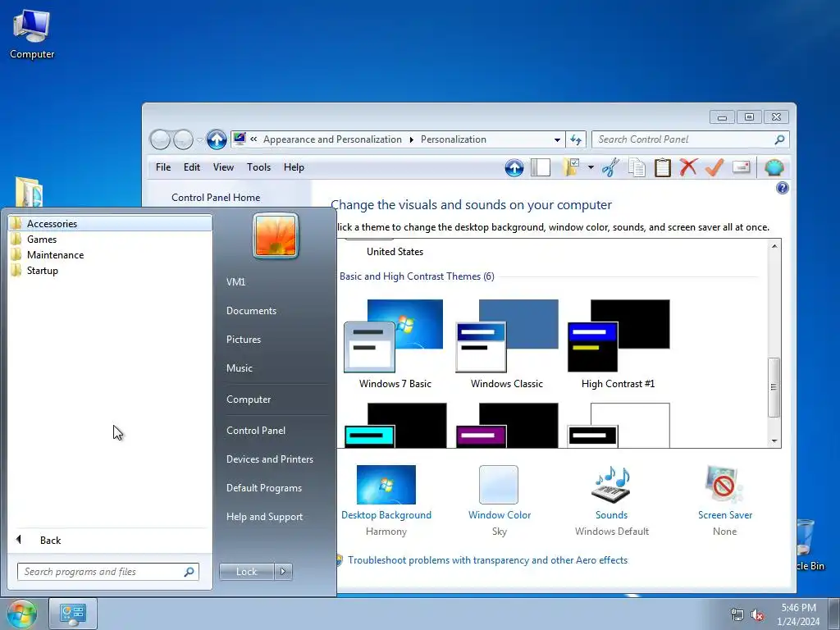Open the File menu

163,167
